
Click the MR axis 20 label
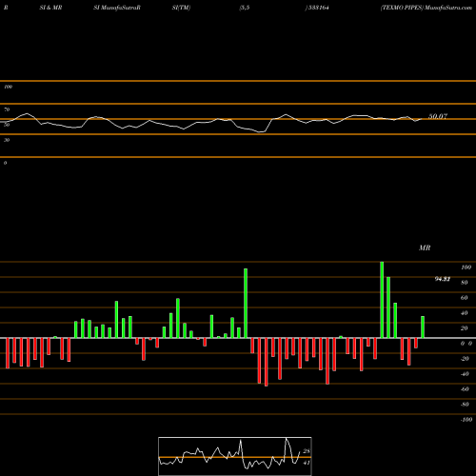pyautogui.click(x=465, y=328)
